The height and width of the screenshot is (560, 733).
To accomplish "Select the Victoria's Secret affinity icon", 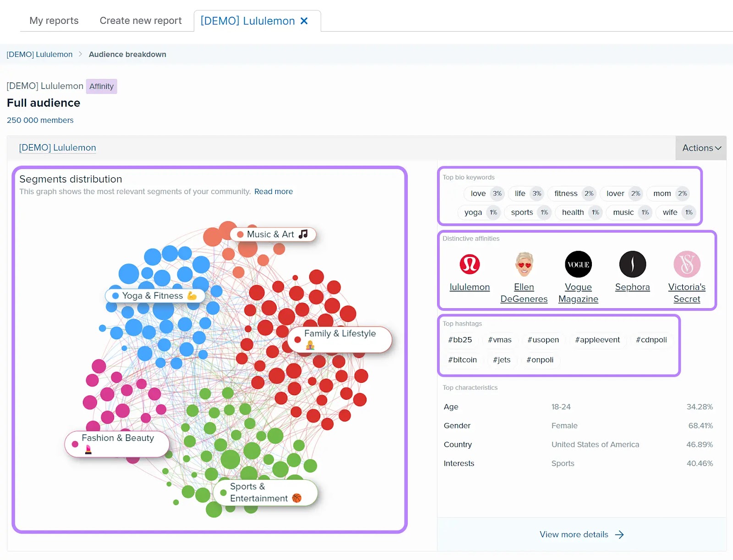I will [x=687, y=264].
